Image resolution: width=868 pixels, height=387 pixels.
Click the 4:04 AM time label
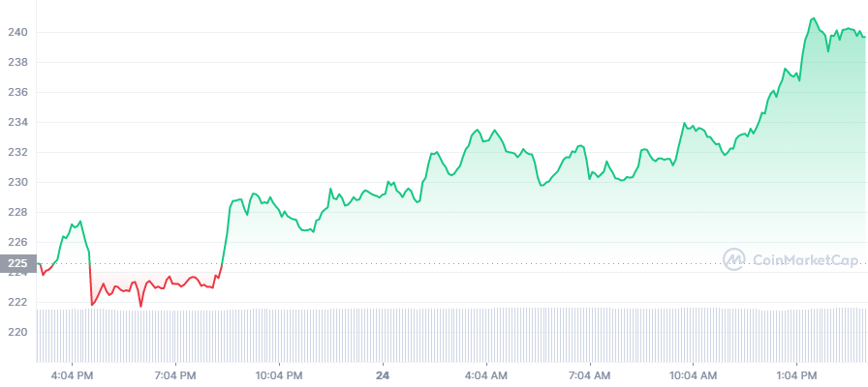[x=486, y=376]
